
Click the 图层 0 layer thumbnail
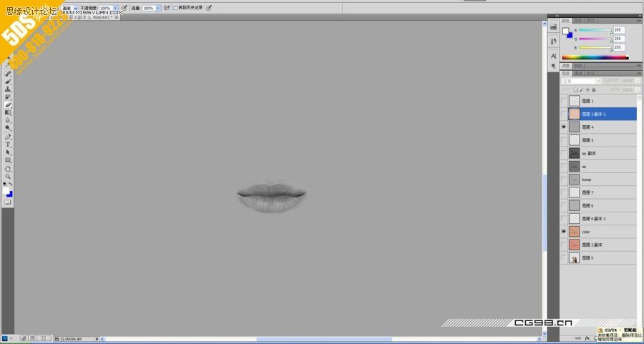(574, 258)
